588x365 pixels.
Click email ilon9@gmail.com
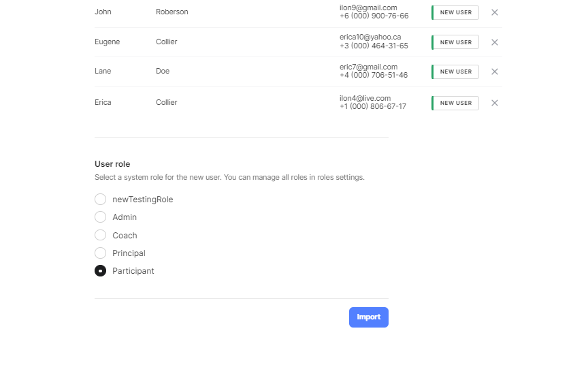coord(368,7)
